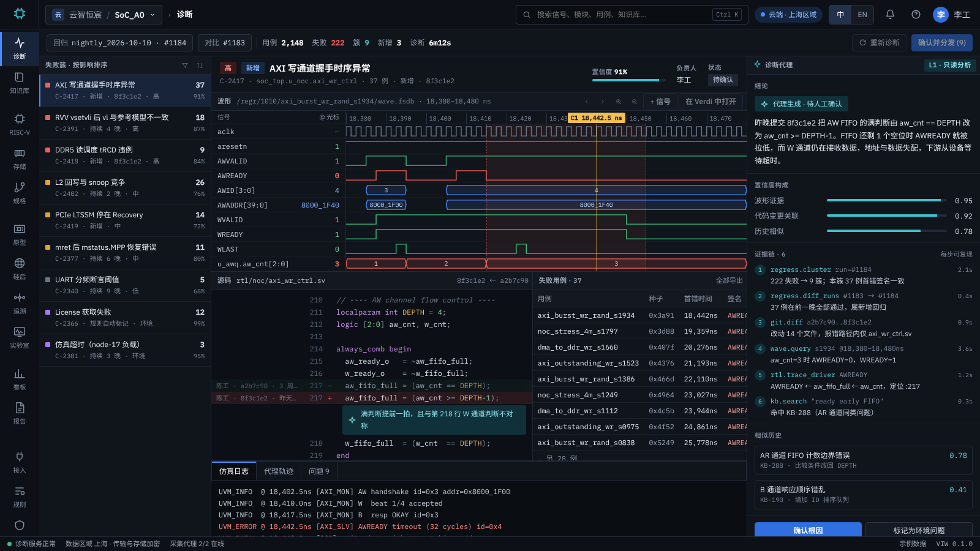Switch to the 问题 9 tab
Screen dimensions: 980x551
pos(319,471)
